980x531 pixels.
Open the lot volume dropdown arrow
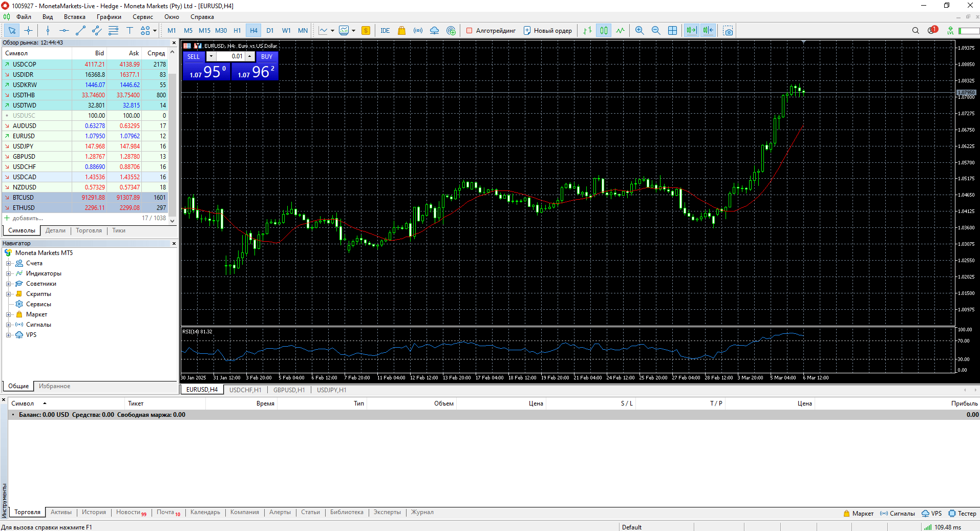211,56
